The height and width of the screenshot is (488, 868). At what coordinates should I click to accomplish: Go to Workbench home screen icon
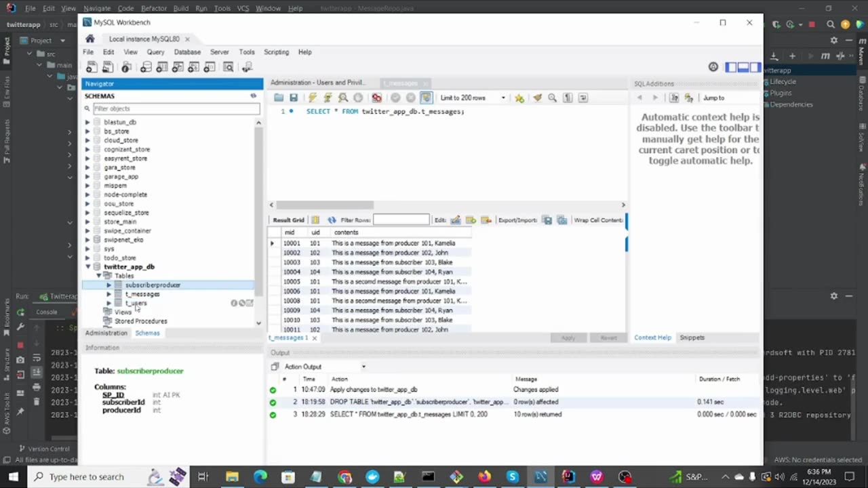tap(90, 39)
